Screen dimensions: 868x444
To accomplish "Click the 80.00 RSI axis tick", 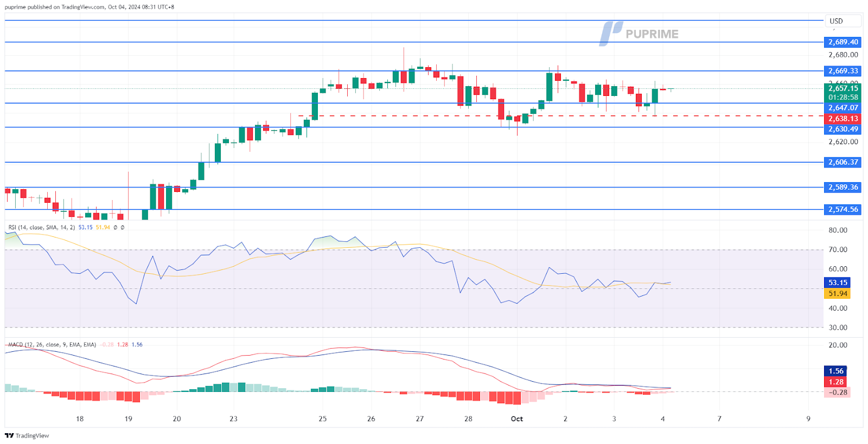I will point(838,230).
